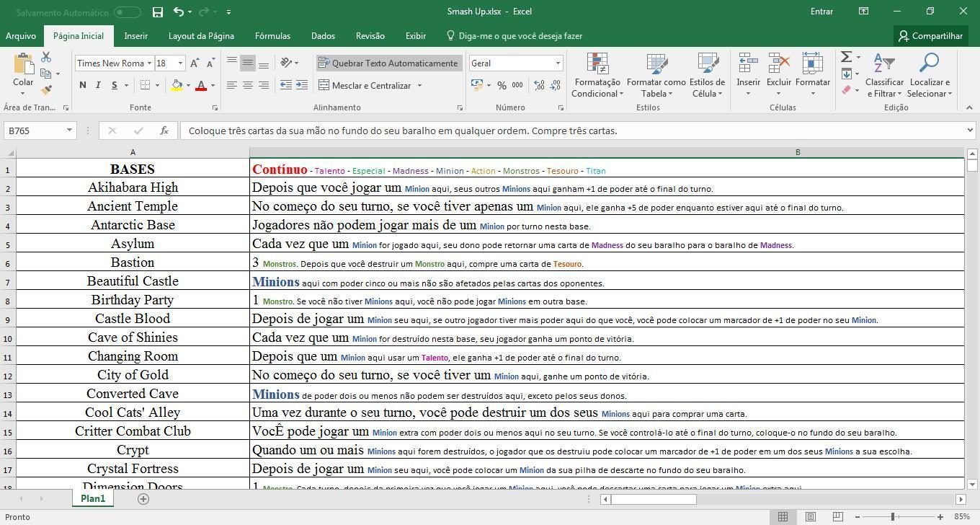Viewport: 980px width, 525px height.
Task: Toggle Top Align vertical alignment
Action: tap(231, 63)
